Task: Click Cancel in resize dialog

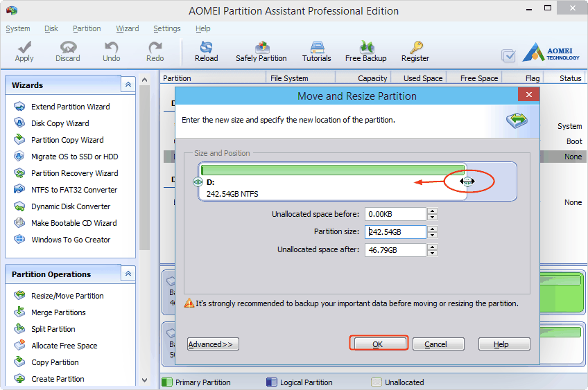Action: pos(438,344)
